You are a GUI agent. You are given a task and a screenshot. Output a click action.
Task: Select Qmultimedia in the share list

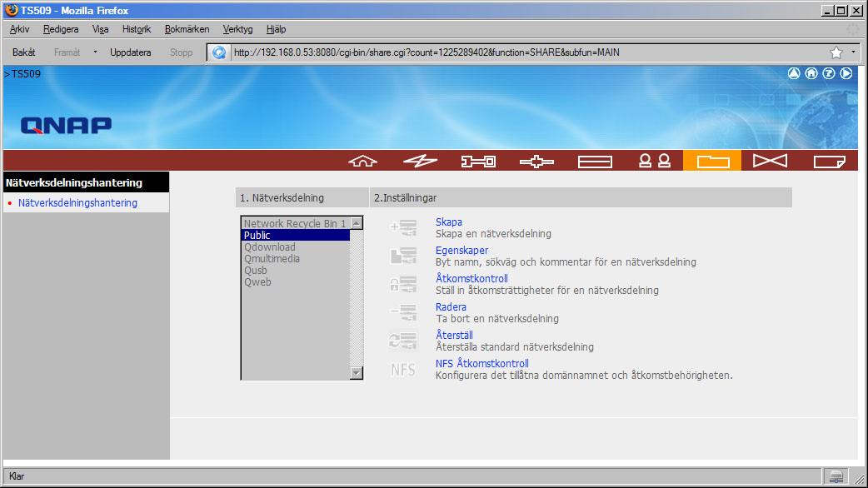(x=272, y=259)
